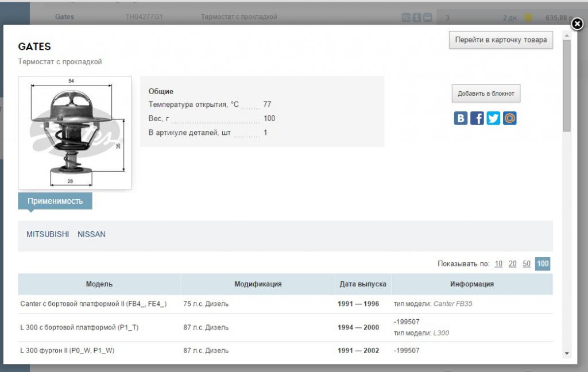Share on Facebook icon
Viewport: 588px width, 372px height.
coord(477,118)
